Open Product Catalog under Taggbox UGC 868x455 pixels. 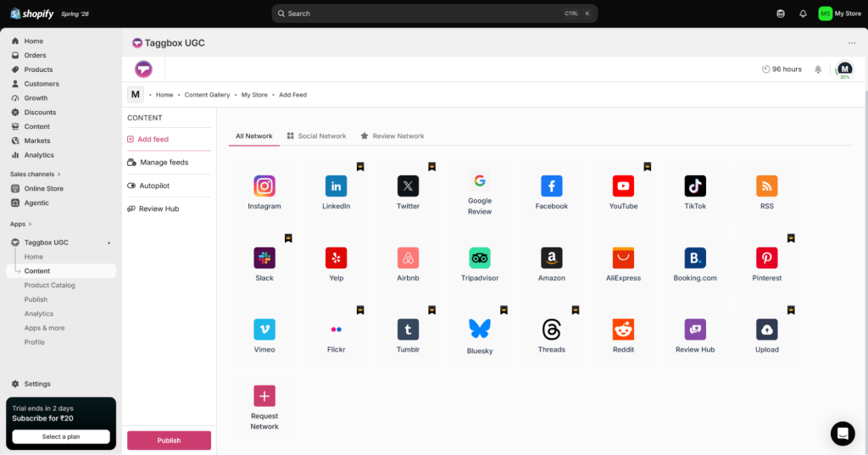tap(49, 286)
